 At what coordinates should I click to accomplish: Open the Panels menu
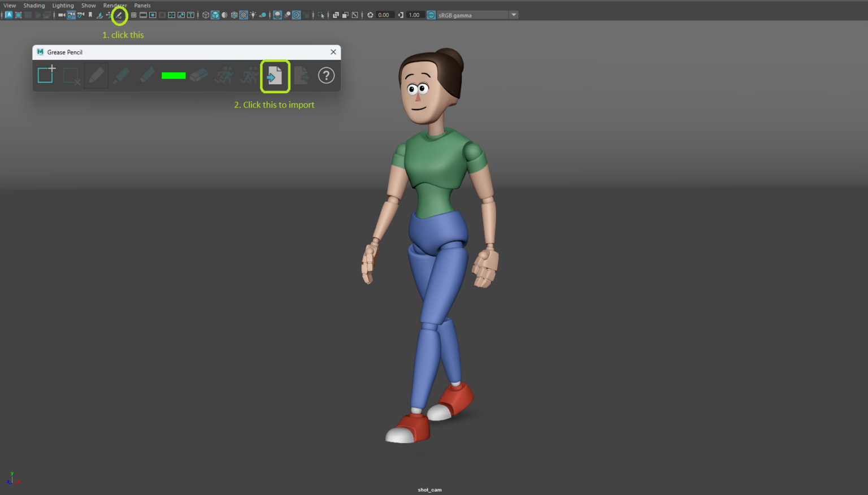[x=142, y=5]
